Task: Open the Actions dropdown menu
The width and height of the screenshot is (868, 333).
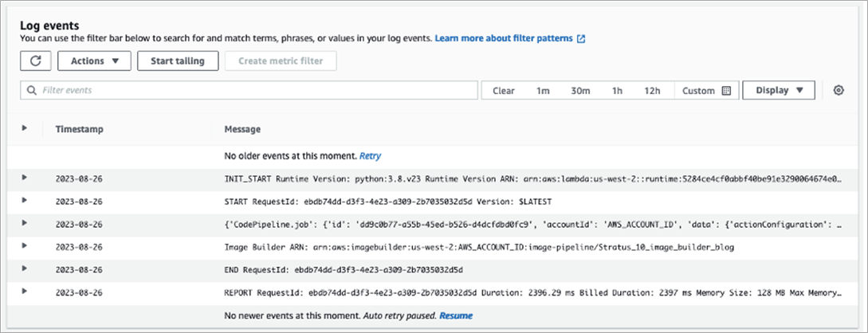Action: tap(95, 61)
